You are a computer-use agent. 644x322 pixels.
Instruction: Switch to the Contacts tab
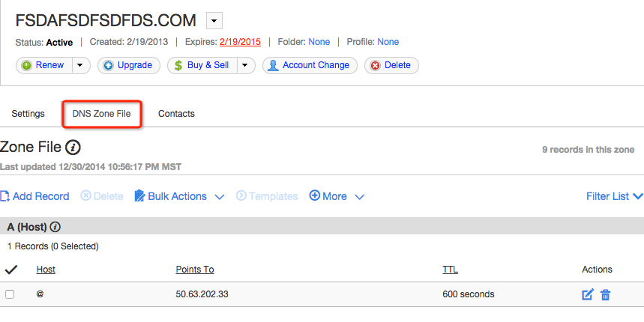(x=176, y=114)
